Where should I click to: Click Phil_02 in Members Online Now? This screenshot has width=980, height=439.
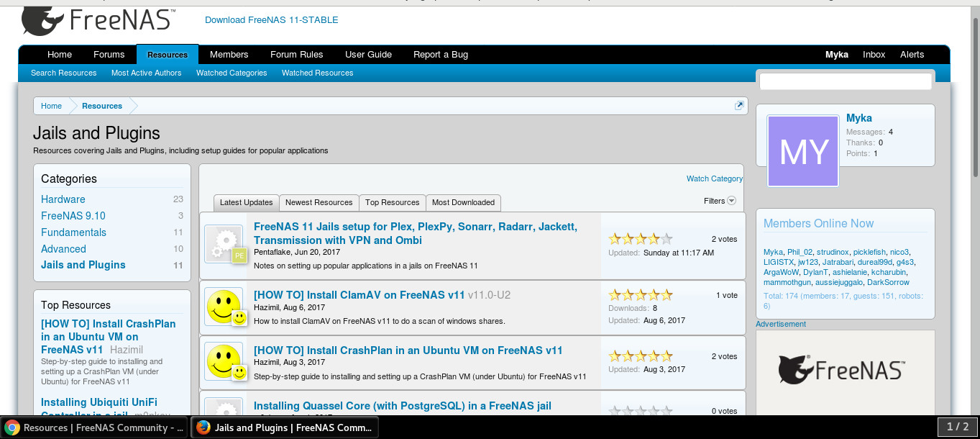tap(800, 252)
